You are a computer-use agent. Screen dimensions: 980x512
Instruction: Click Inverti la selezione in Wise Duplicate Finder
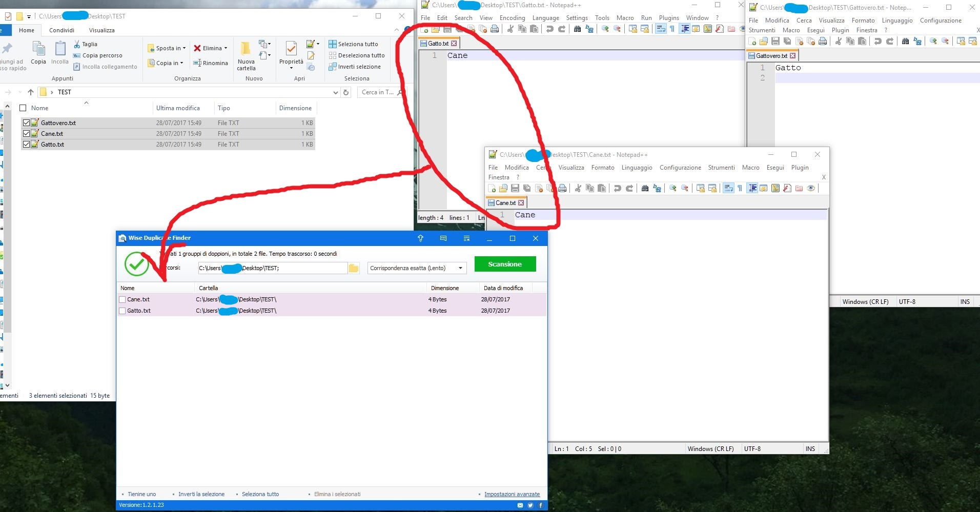pos(201,494)
